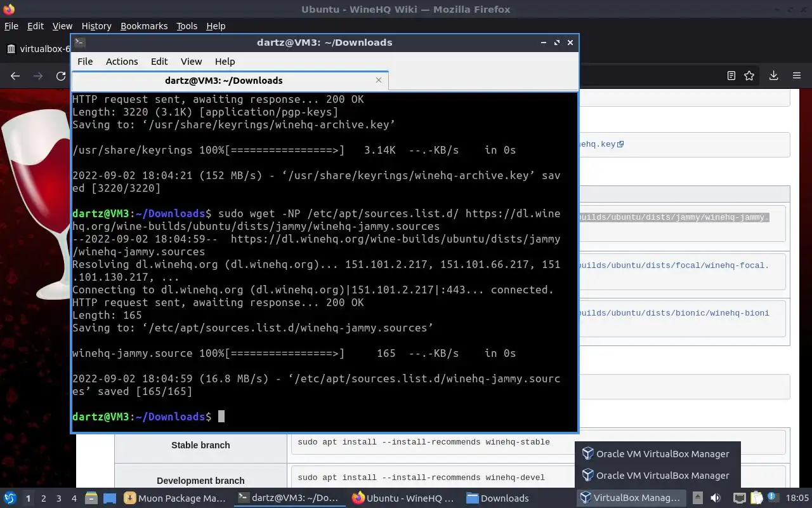Image resolution: width=812 pixels, height=508 pixels.
Task: Switch to workspace 1
Action: click(28, 498)
